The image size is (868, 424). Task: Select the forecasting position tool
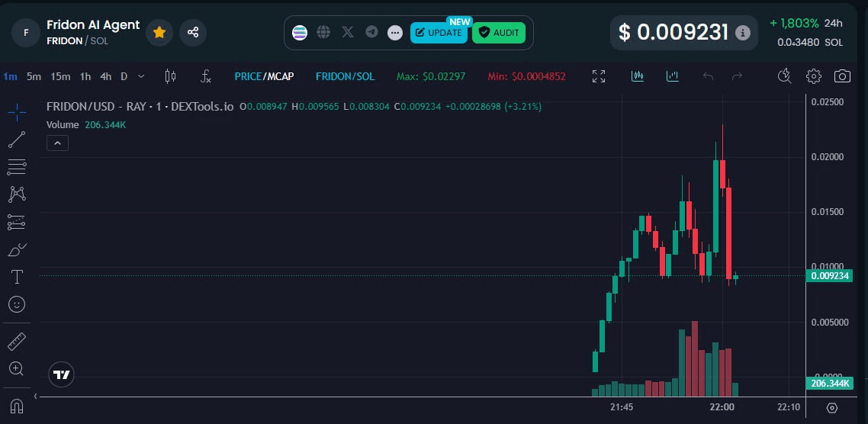17,223
